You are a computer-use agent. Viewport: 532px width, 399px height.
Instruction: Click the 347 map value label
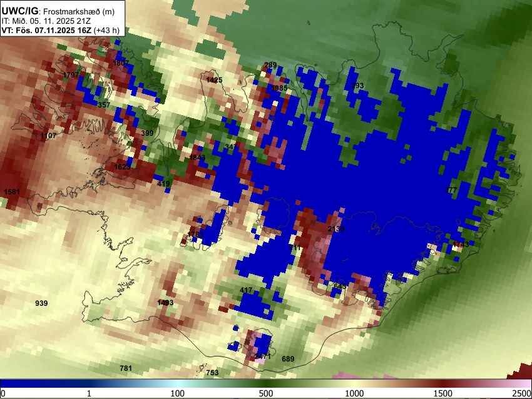pyautogui.click(x=231, y=147)
